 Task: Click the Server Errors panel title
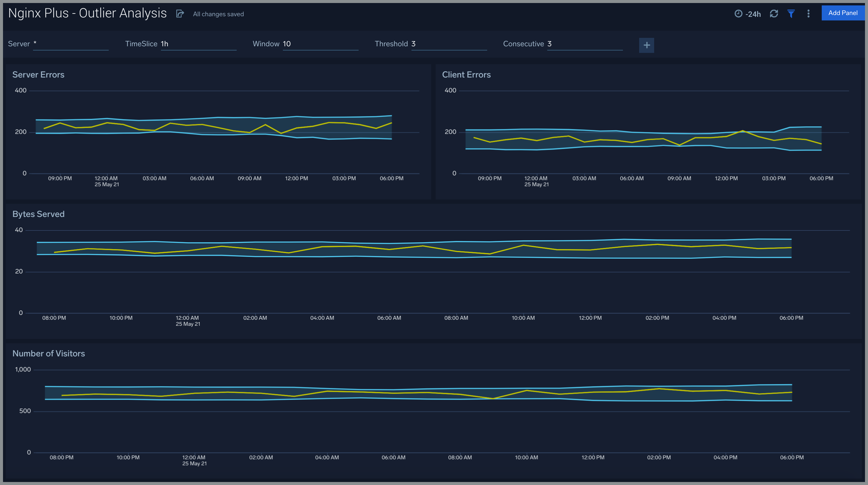tap(38, 75)
